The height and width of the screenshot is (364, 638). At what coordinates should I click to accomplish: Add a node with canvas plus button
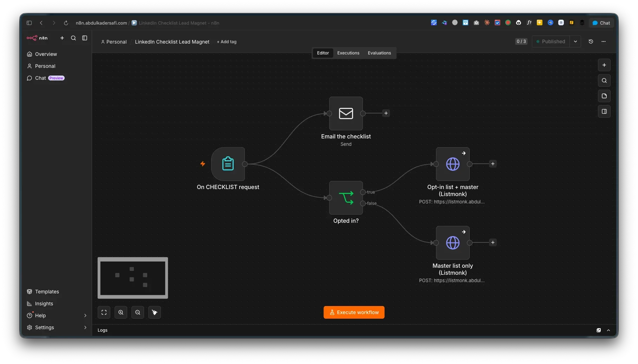pos(604,65)
